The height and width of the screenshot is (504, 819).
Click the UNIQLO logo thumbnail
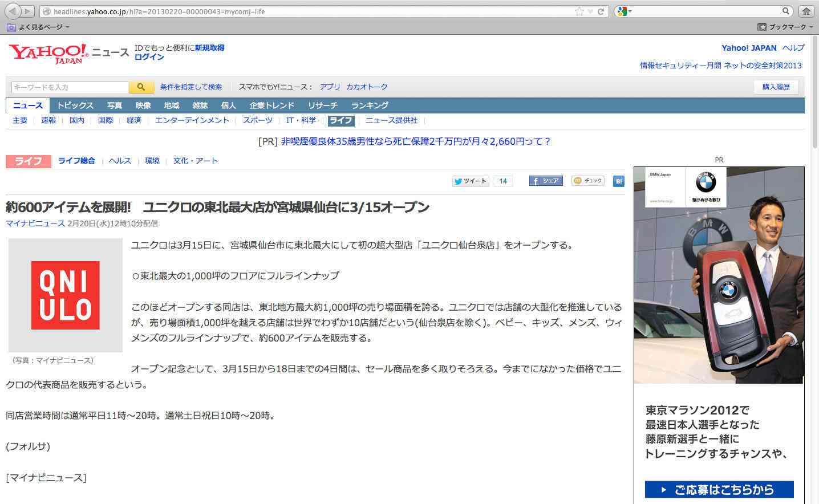coord(66,295)
